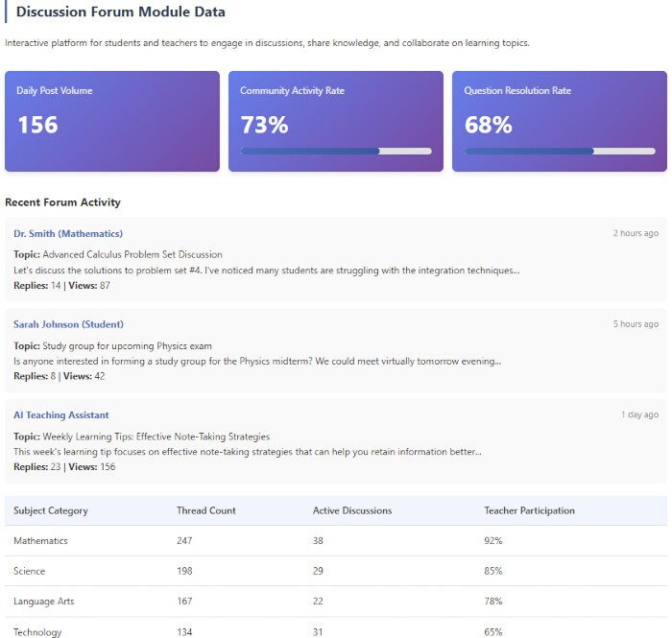The height and width of the screenshot is (638, 672).
Task: Click the Subject Category column header
Action: point(51,510)
